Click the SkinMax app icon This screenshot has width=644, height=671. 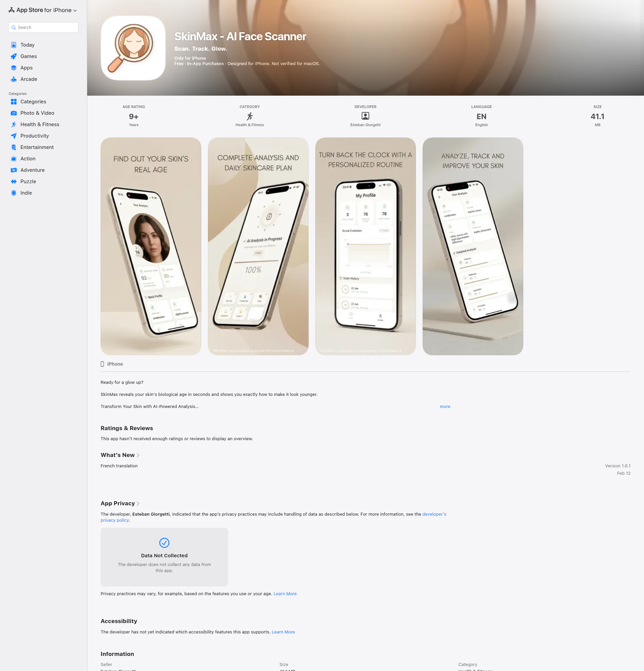coord(133,48)
